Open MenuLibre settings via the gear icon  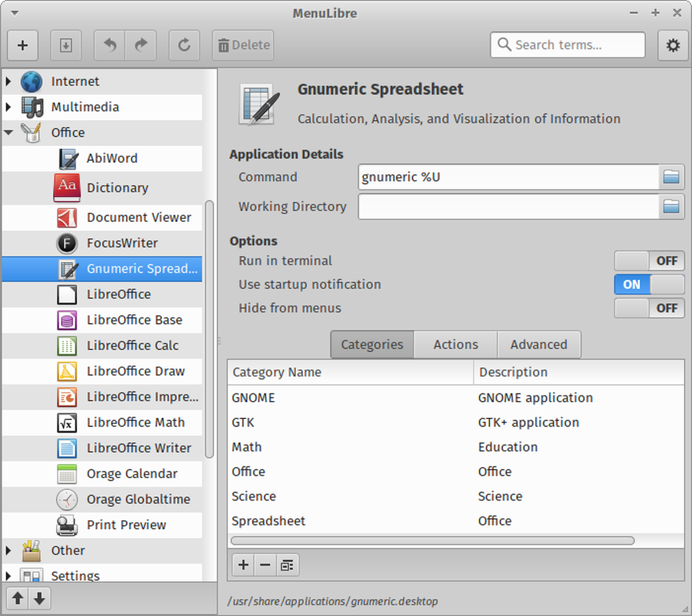click(x=673, y=45)
